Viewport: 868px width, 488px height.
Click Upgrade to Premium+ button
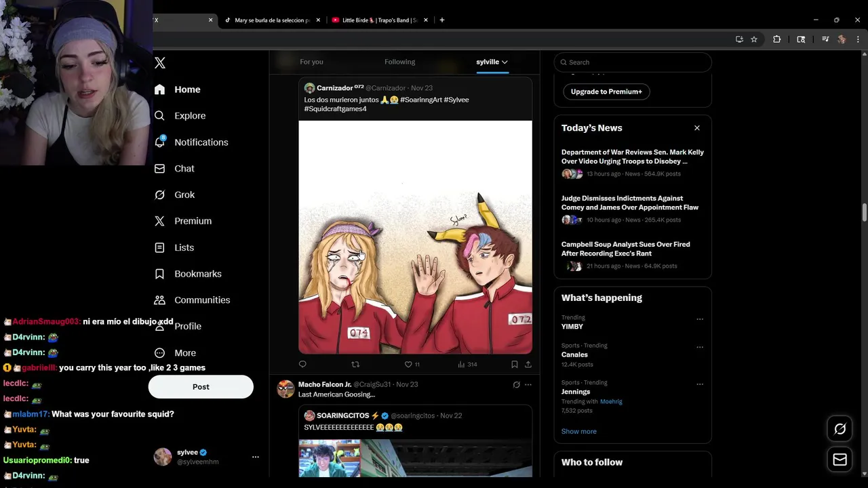click(606, 91)
